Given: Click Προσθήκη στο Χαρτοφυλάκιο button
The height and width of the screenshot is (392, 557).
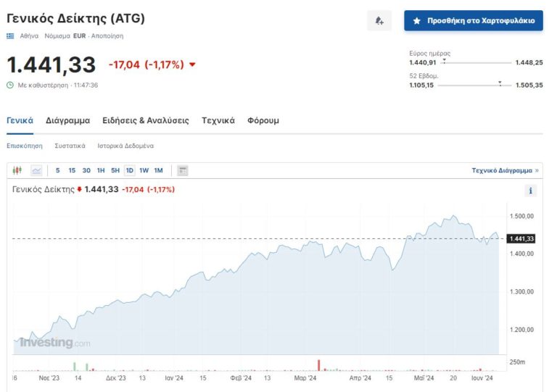Looking at the screenshot, I should pyautogui.click(x=473, y=21).
